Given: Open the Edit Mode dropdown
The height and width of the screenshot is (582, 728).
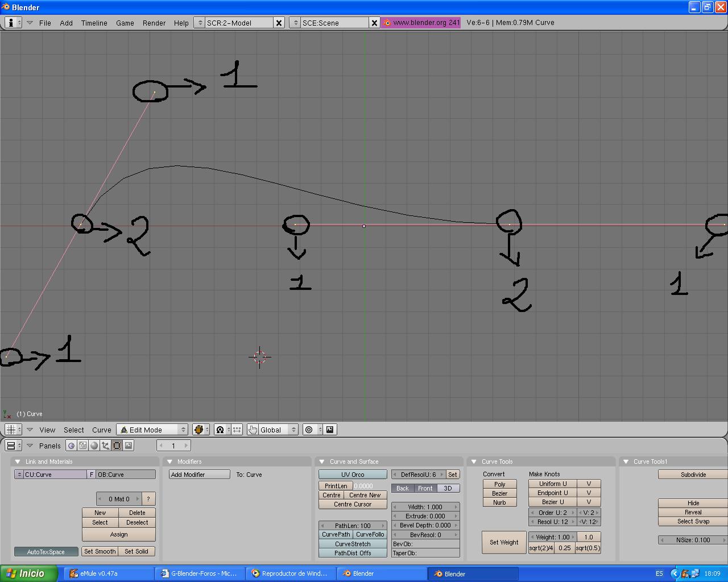Looking at the screenshot, I should coord(152,430).
